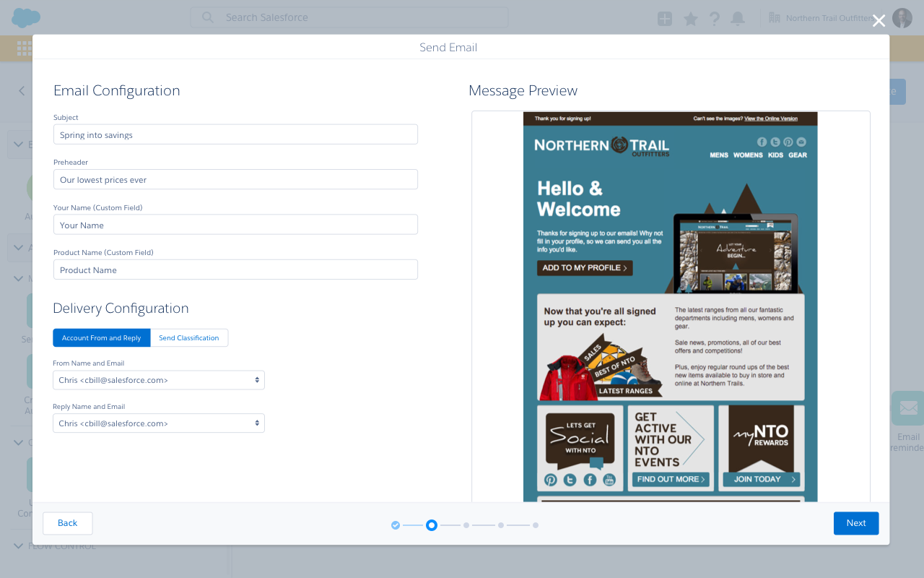924x578 pixels.
Task: Click the Your Name custom field
Action: tap(235, 225)
